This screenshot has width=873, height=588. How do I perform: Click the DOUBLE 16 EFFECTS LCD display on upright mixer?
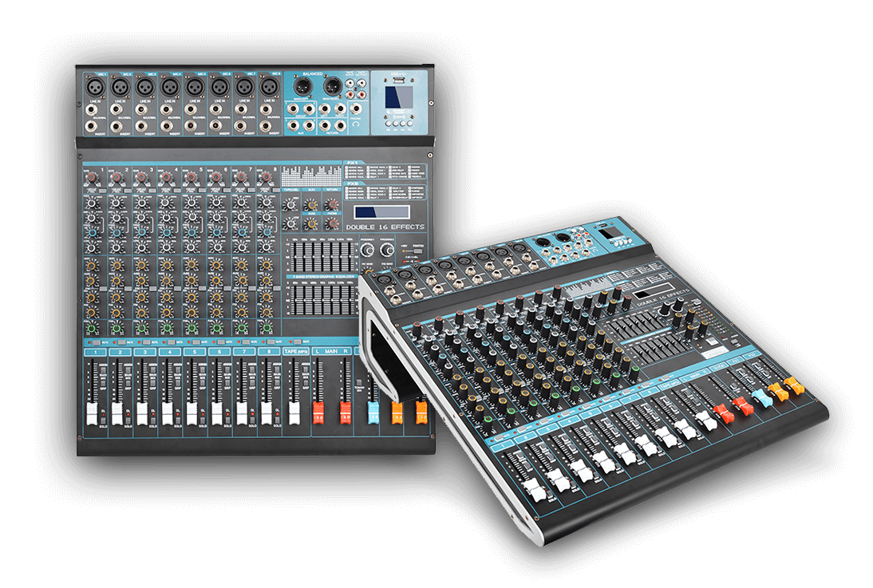pyautogui.click(x=383, y=213)
